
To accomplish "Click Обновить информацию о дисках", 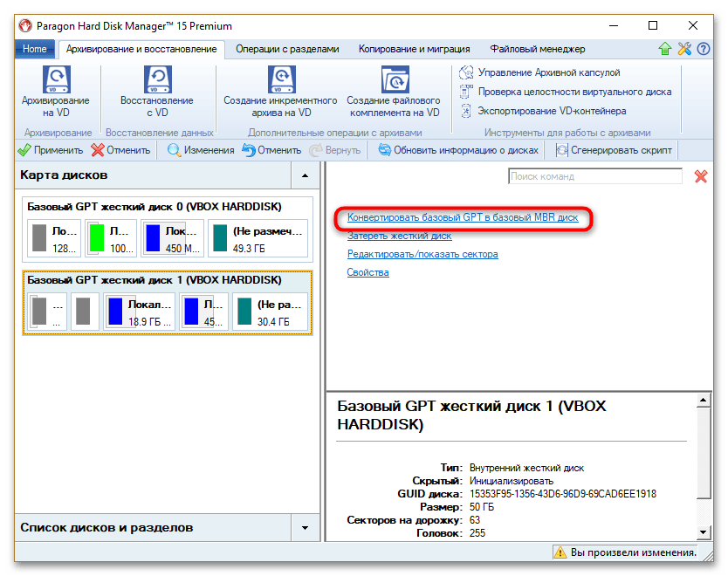I will click(x=457, y=150).
